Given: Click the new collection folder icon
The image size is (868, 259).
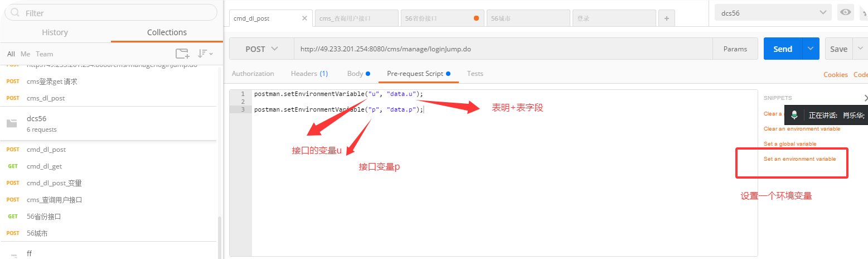Looking at the screenshot, I should pyautogui.click(x=182, y=54).
